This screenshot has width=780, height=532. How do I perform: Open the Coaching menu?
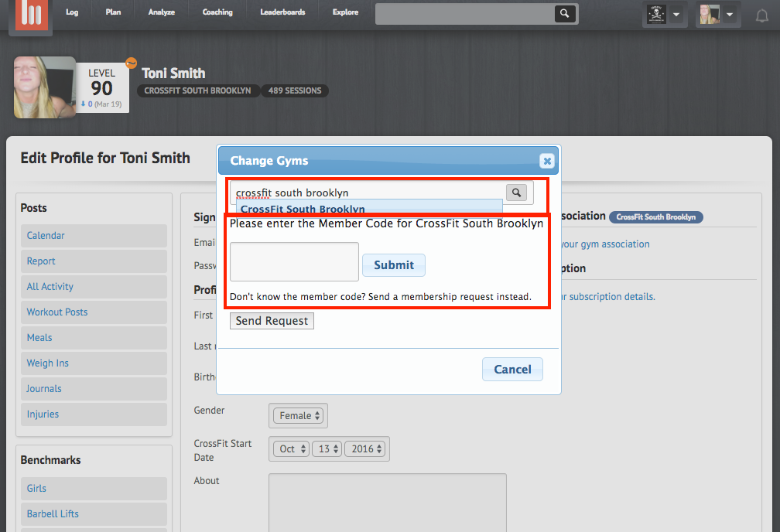click(x=217, y=12)
